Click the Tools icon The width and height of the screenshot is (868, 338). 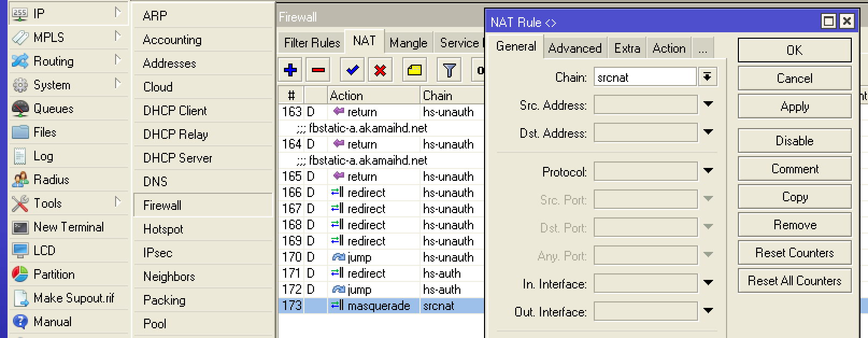(20, 203)
